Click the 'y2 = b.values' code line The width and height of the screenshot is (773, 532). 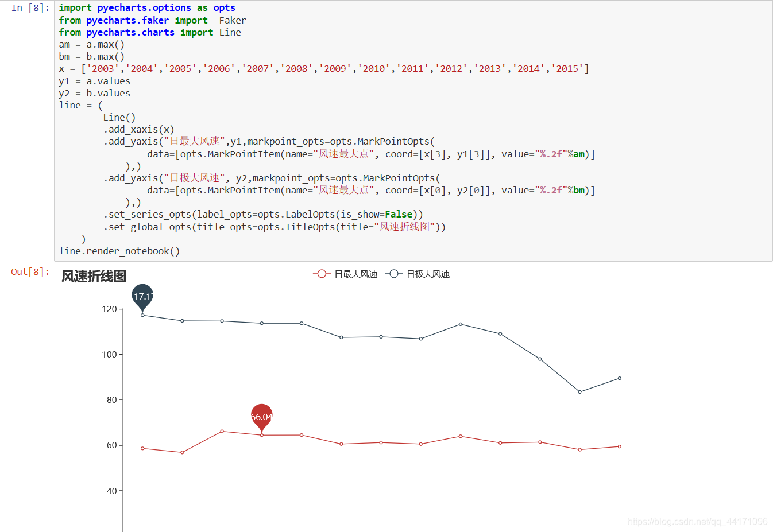point(95,93)
